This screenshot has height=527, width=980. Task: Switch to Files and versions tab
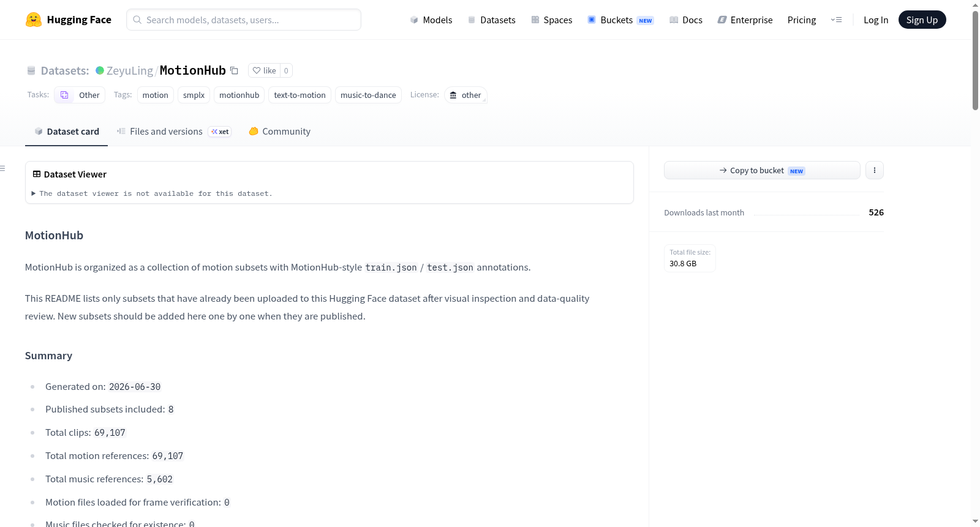[x=174, y=132]
